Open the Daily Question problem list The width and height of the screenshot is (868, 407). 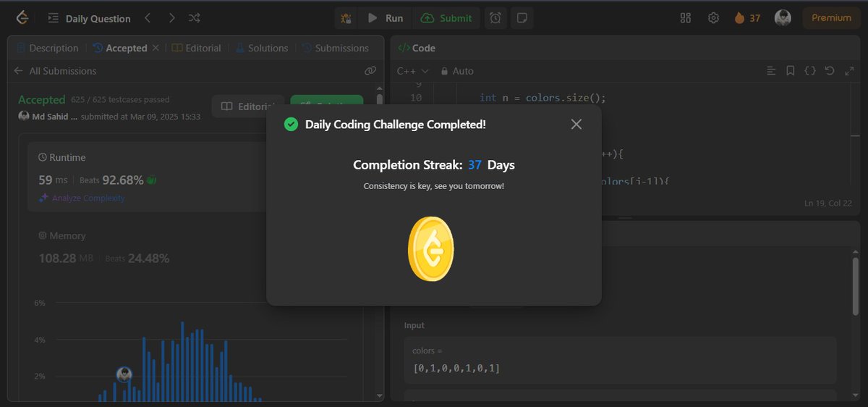[90, 18]
